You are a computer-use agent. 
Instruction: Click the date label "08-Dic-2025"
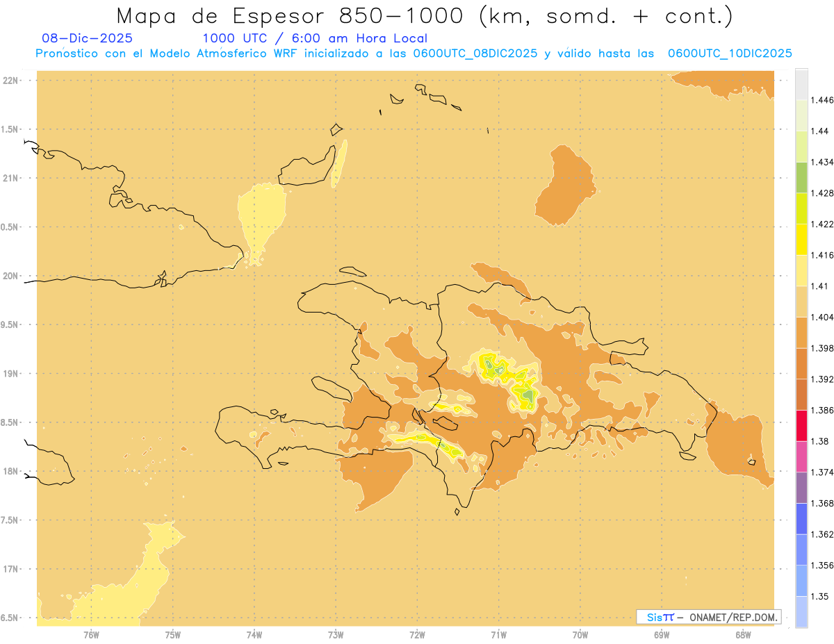click(87, 38)
